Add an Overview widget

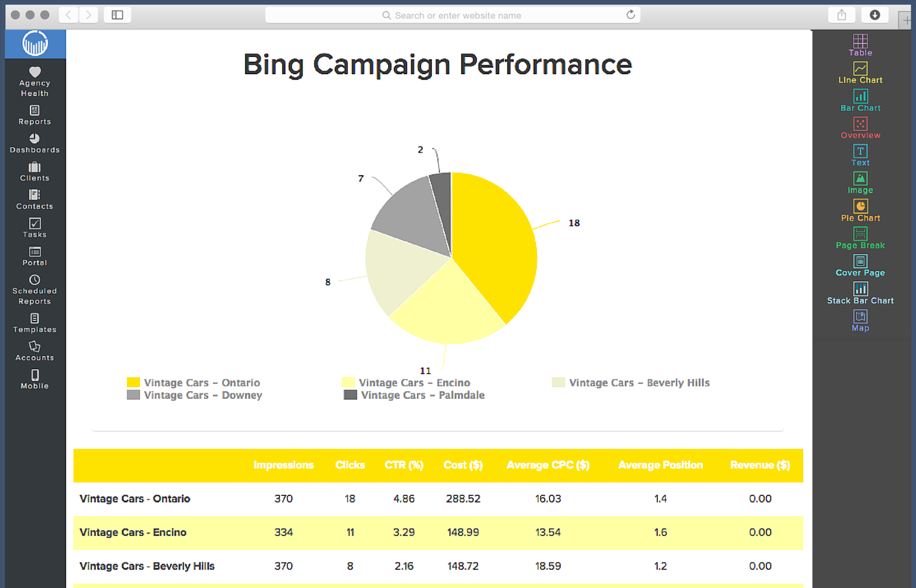point(860,128)
